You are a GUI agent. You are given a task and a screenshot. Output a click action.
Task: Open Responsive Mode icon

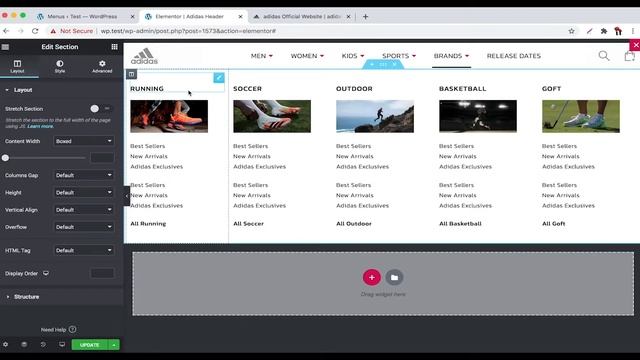click(62, 344)
